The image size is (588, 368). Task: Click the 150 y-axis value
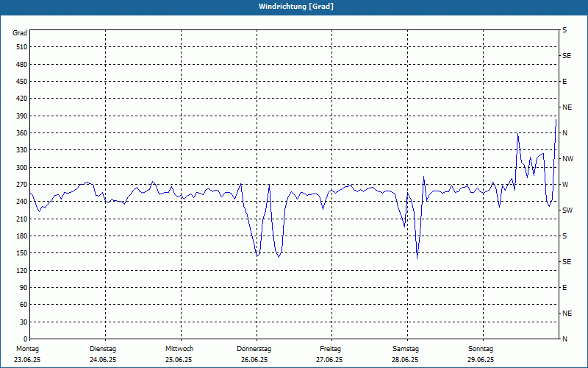[22, 253]
